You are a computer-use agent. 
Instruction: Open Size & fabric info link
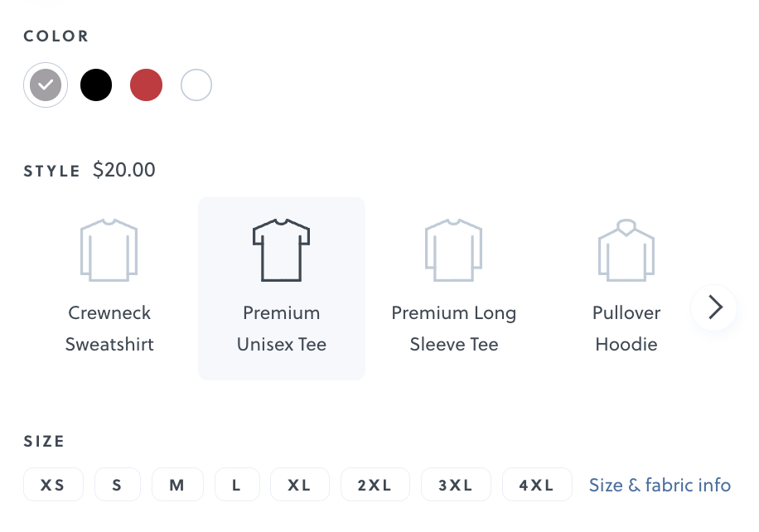660,485
